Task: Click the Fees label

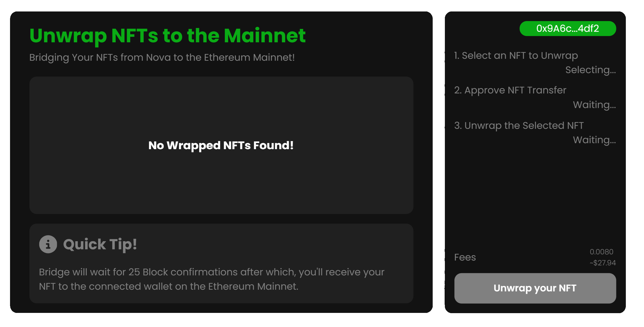Action: coord(465,257)
